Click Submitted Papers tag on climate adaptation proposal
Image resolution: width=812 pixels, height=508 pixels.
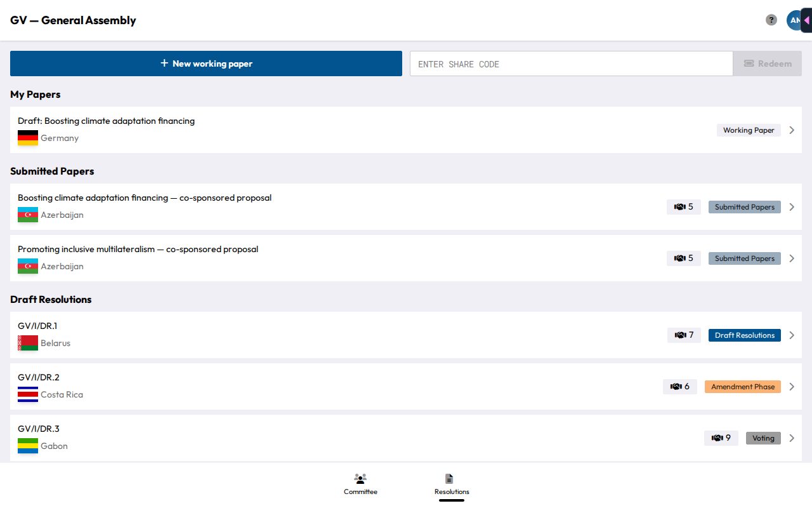(745, 207)
